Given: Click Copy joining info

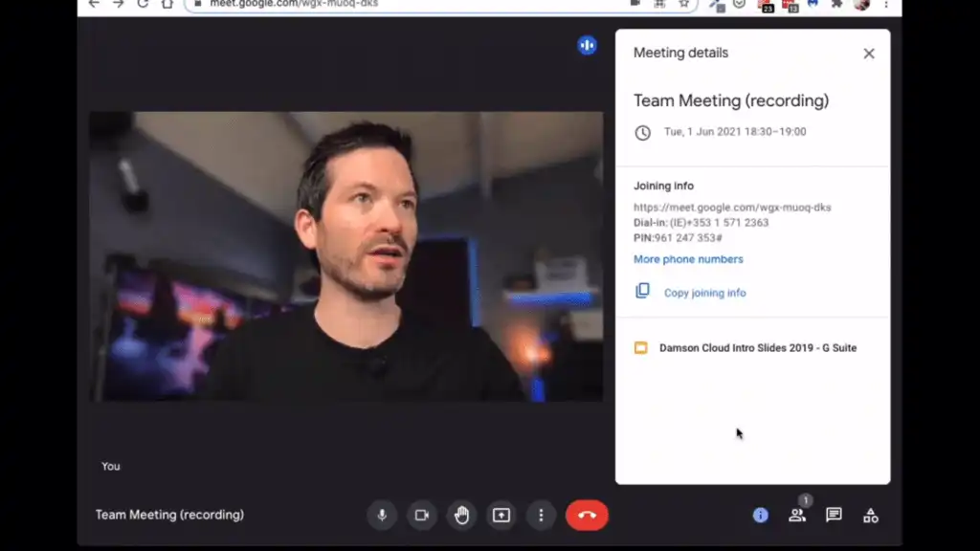Looking at the screenshot, I should (x=704, y=293).
